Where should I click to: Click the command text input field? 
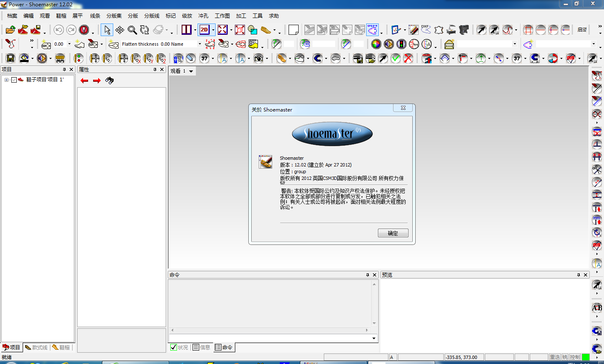coord(270,338)
